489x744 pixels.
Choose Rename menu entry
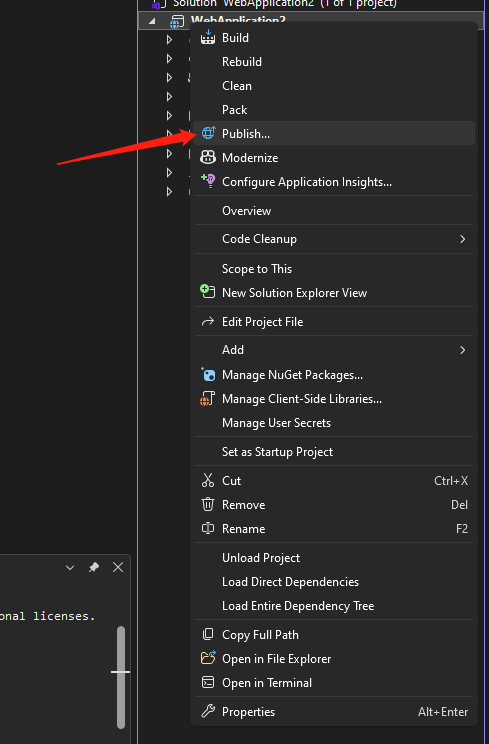tap(334, 529)
